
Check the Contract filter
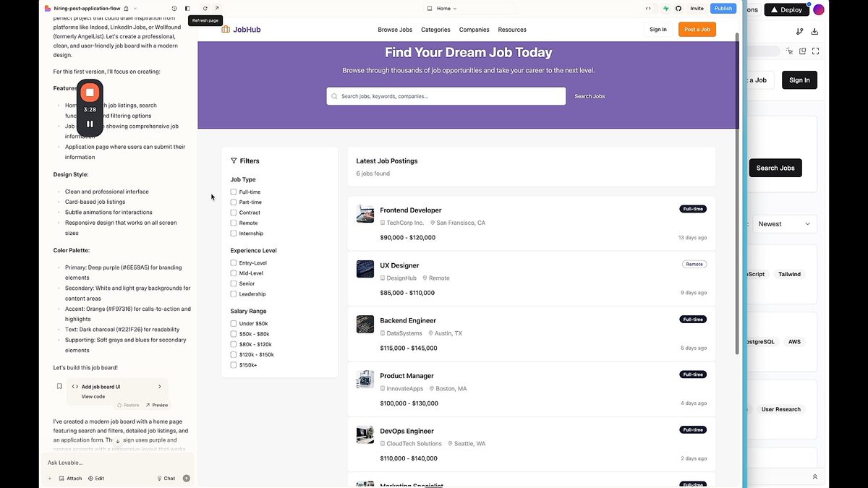234,213
